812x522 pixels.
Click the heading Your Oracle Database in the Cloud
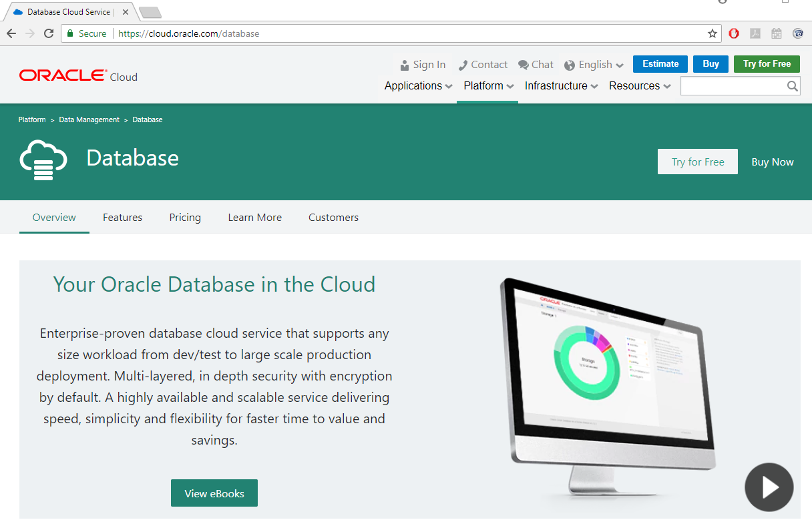(214, 284)
